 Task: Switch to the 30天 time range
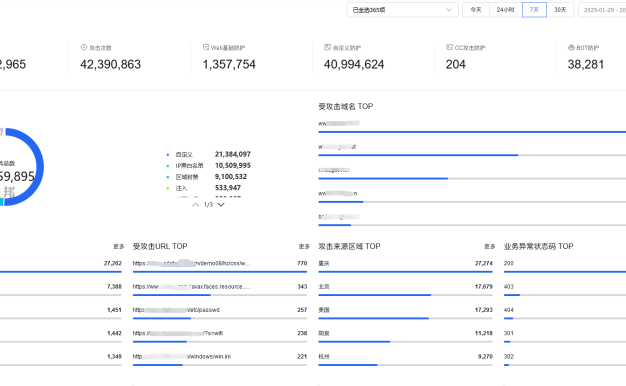click(560, 10)
